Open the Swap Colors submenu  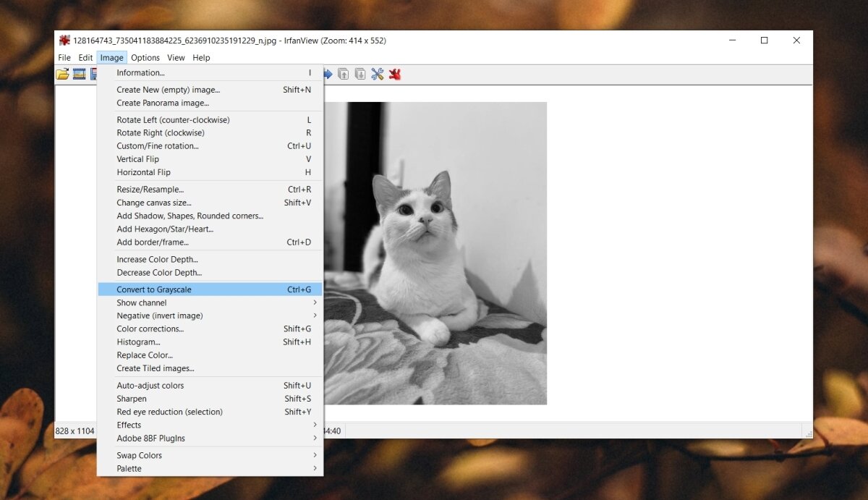139,455
